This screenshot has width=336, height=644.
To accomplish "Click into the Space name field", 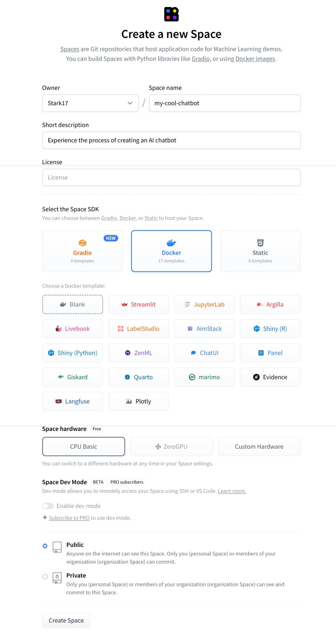I will click(224, 103).
